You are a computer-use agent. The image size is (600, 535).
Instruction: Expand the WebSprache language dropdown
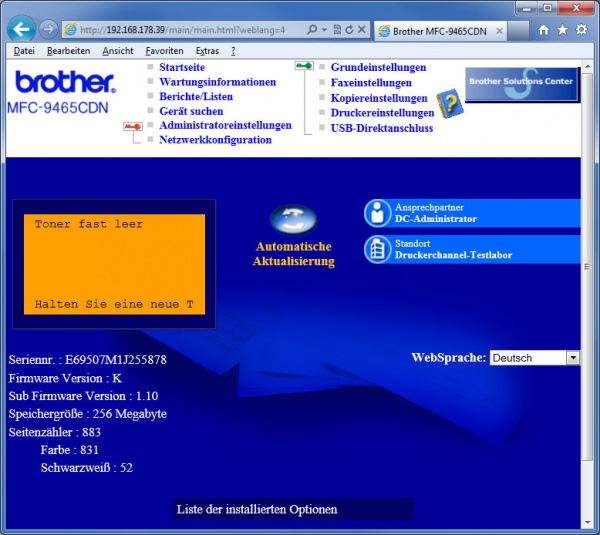point(572,357)
